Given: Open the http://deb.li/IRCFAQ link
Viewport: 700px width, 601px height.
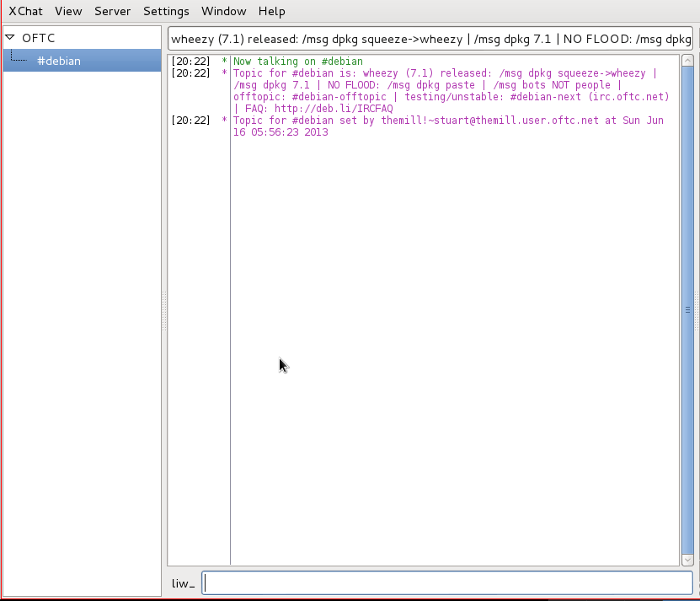Looking at the screenshot, I should [x=334, y=109].
